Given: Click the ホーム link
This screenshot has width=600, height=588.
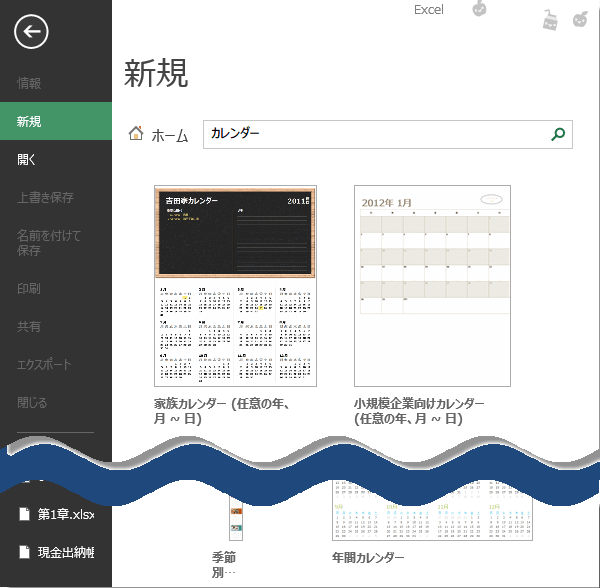Looking at the screenshot, I should pos(170,135).
